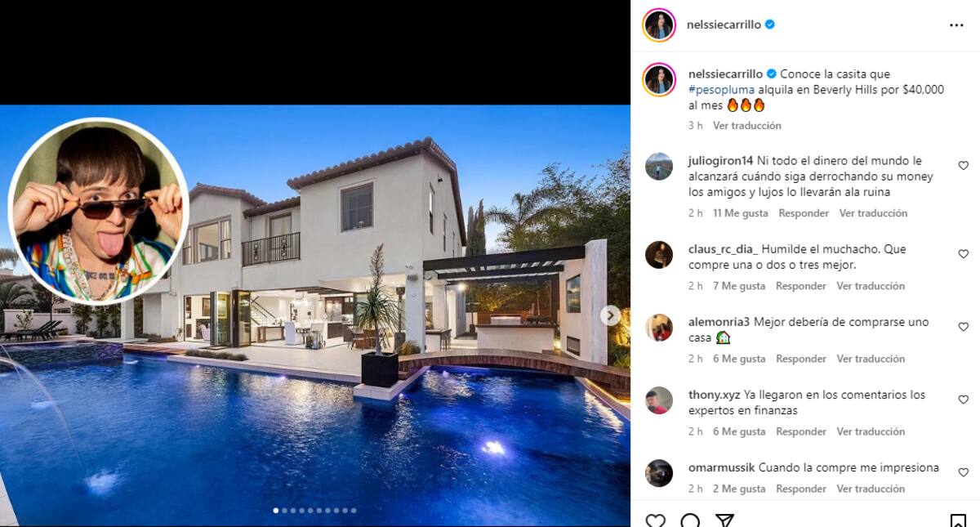The image size is (980, 527).
Task: Show translation of omarmussik's comment
Action: pos(871,489)
